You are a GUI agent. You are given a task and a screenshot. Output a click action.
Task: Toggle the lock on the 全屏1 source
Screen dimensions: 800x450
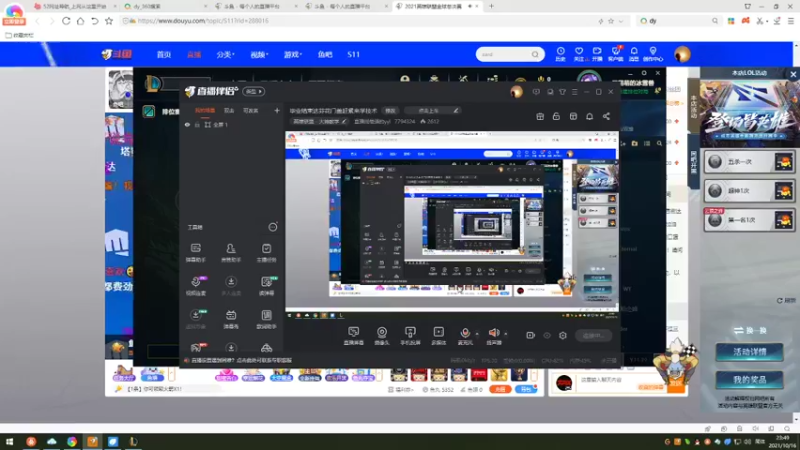[197, 124]
